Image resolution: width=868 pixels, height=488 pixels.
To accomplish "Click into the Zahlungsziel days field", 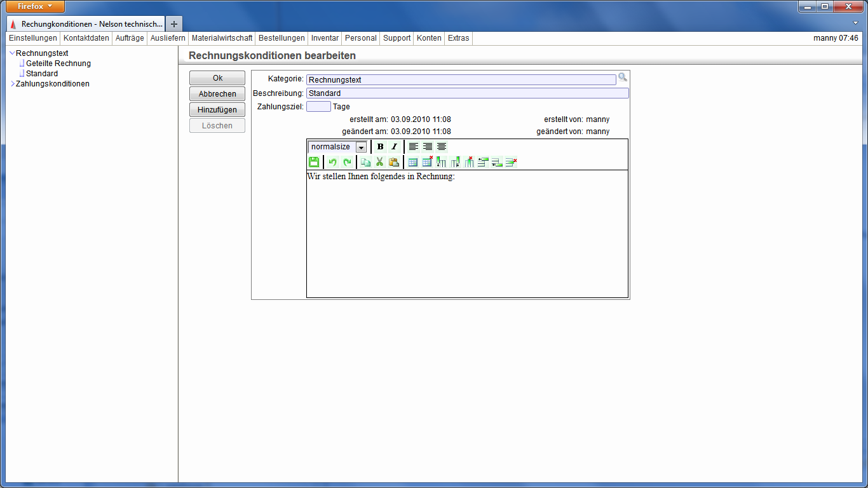I will pos(318,107).
